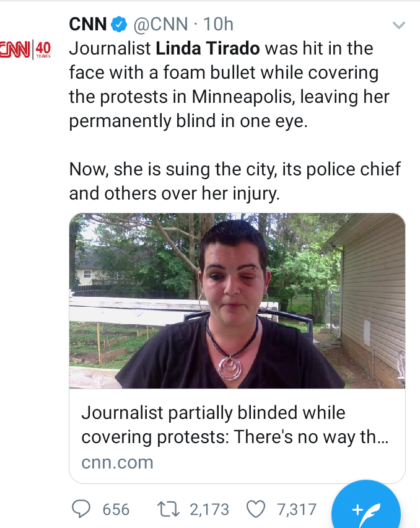This screenshot has height=528, width=420.
Task: Open the CNN 40 Years profile avatar
Action: pyautogui.click(x=25, y=49)
